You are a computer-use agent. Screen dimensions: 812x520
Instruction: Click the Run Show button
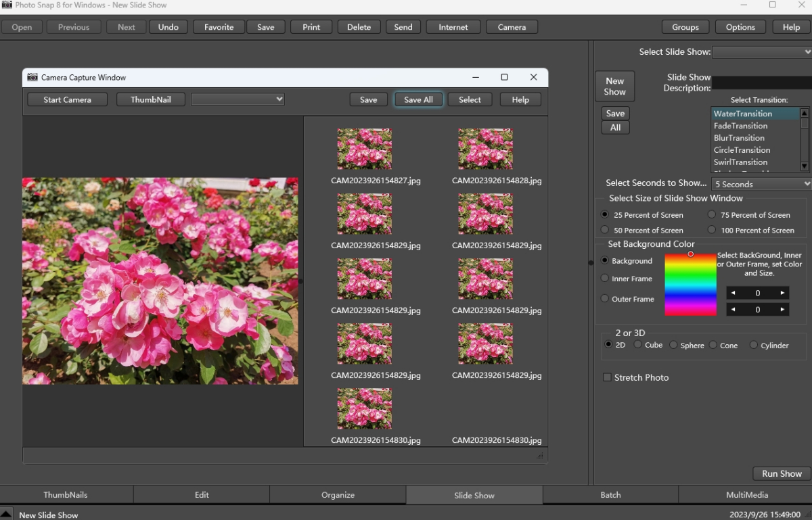[782, 473]
